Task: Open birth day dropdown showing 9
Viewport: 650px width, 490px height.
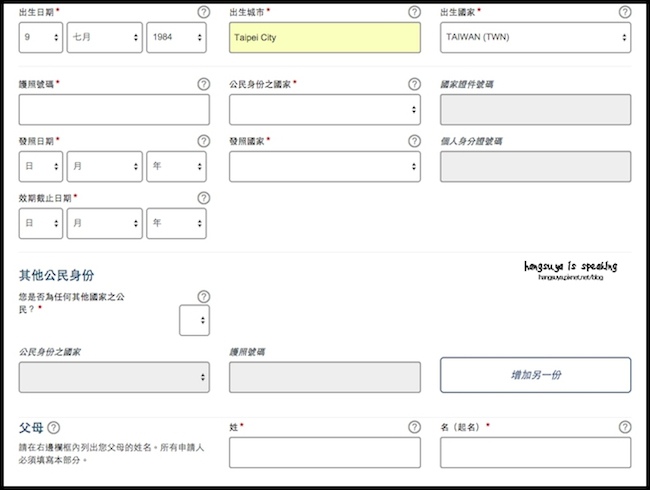Action: (x=41, y=37)
